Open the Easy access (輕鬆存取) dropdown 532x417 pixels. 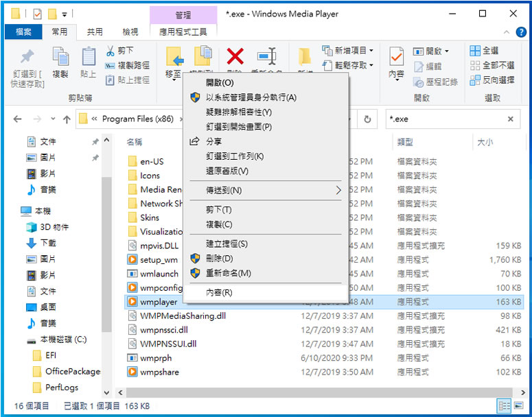(x=348, y=65)
